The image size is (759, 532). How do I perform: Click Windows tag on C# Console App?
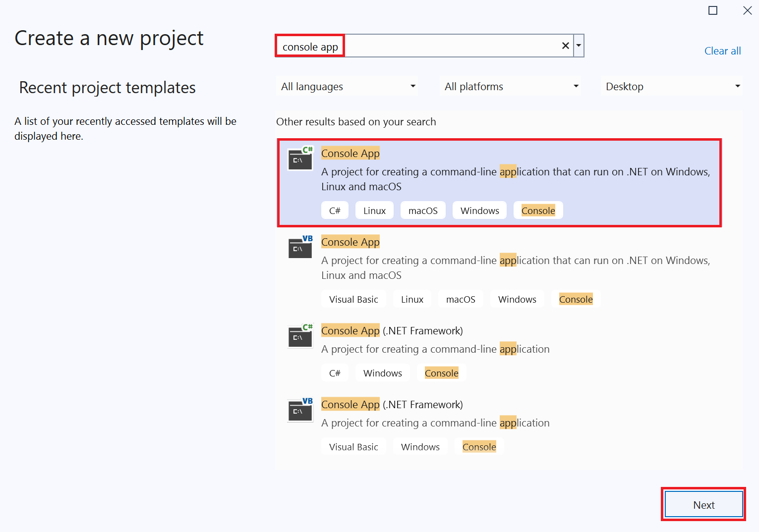[x=479, y=211]
